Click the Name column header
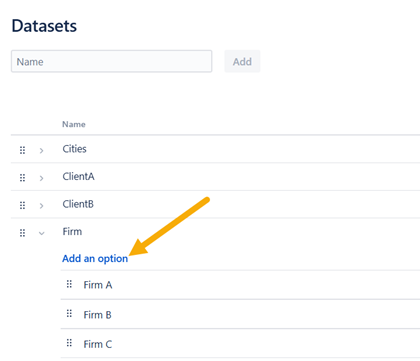420x361 pixels. 74,124
